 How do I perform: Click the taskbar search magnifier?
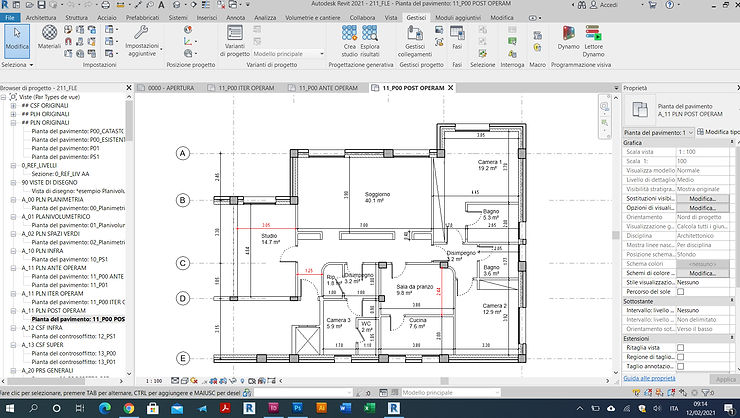tap(33, 408)
